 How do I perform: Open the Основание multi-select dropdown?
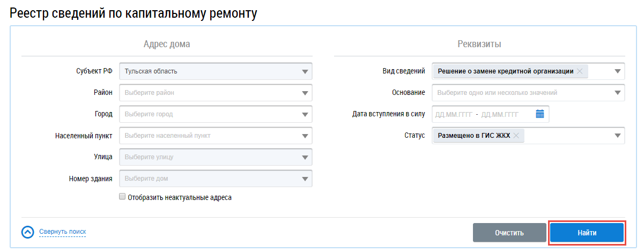[528, 92]
